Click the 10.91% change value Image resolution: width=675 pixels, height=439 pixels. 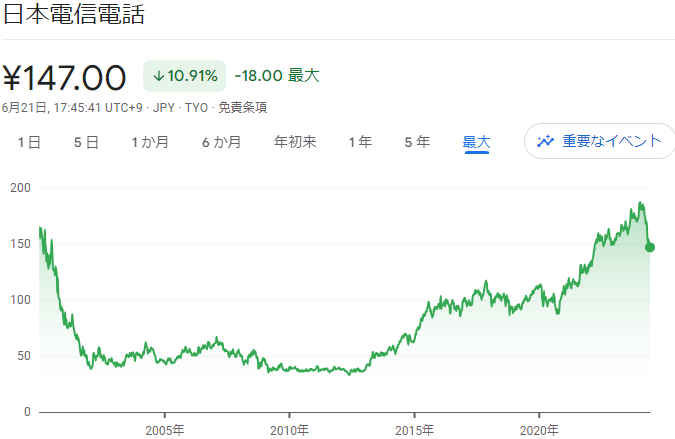pos(192,76)
